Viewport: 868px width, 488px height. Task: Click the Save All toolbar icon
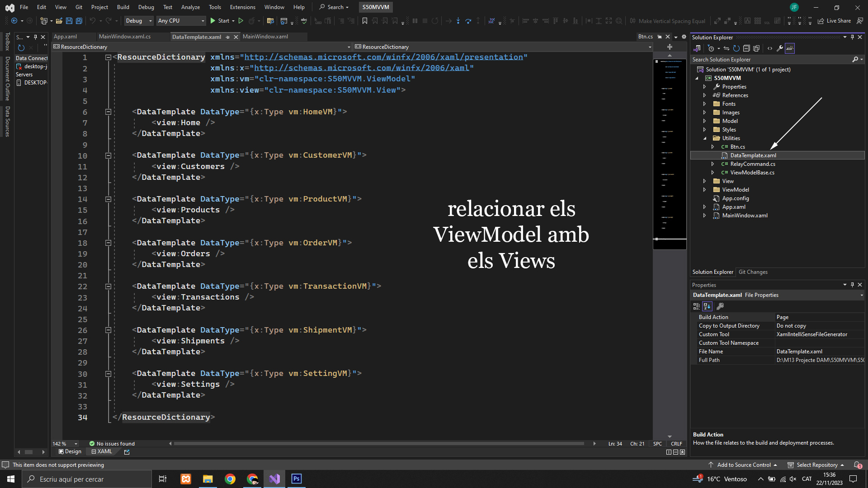tap(79, 21)
